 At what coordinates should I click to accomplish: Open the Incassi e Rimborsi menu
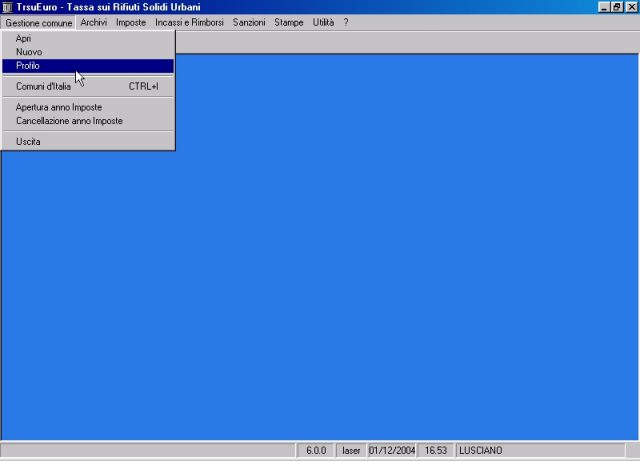(189, 22)
